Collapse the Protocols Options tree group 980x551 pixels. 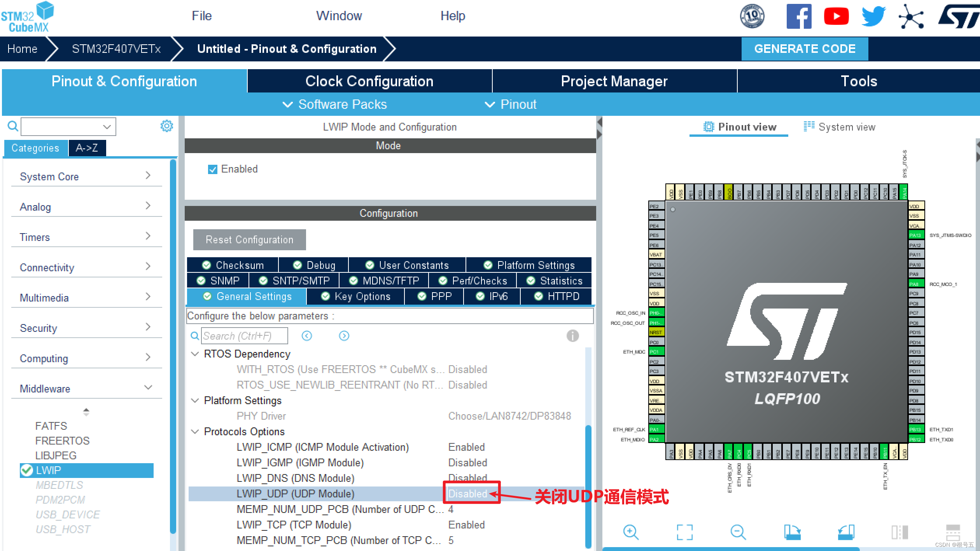(x=195, y=431)
